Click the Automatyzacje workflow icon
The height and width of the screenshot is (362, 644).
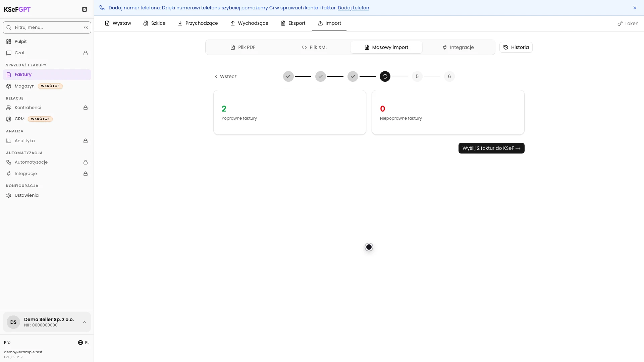9,162
